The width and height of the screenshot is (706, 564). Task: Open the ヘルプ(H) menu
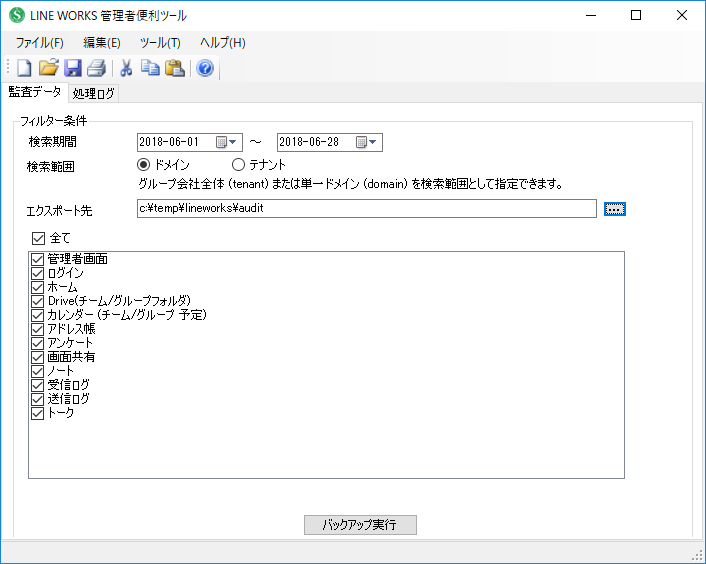[x=223, y=43]
